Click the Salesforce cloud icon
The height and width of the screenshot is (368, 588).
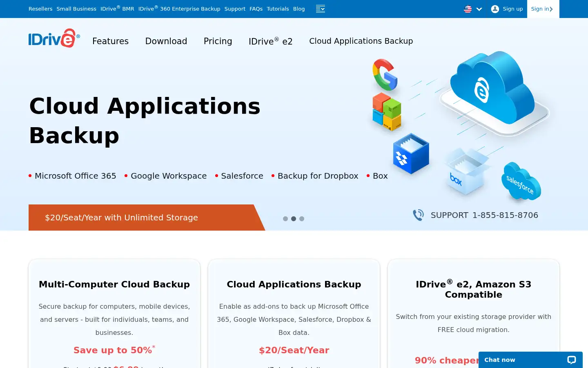pos(521,182)
